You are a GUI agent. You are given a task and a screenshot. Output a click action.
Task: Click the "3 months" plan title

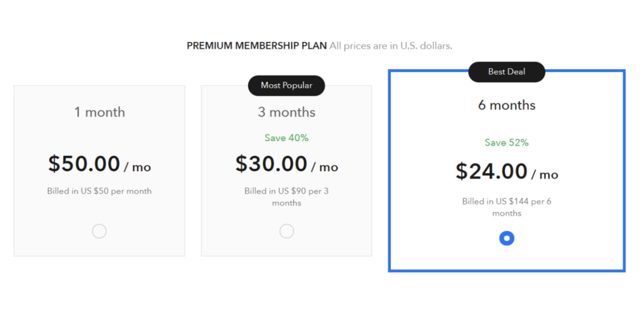coord(286,112)
